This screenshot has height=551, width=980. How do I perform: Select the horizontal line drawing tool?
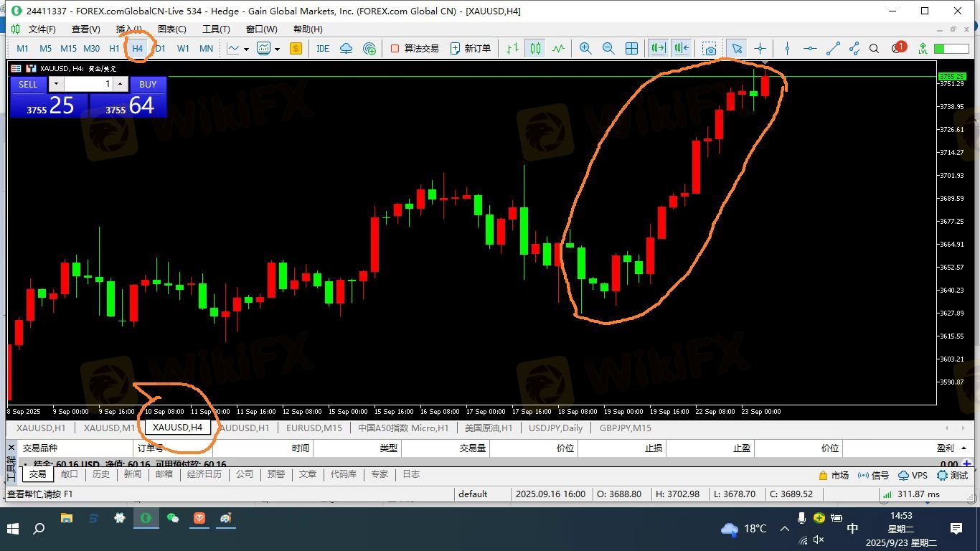pyautogui.click(x=810, y=49)
